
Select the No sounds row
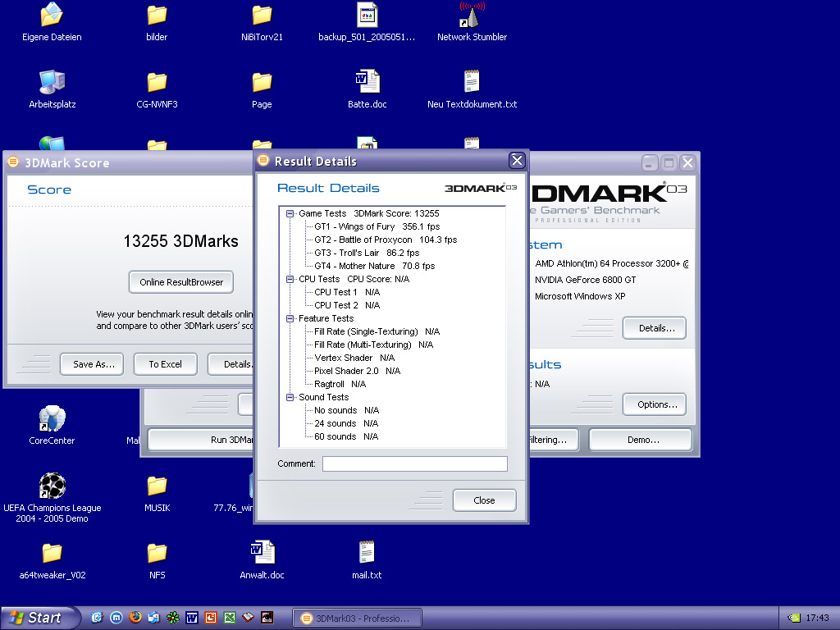tap(347, 410)
